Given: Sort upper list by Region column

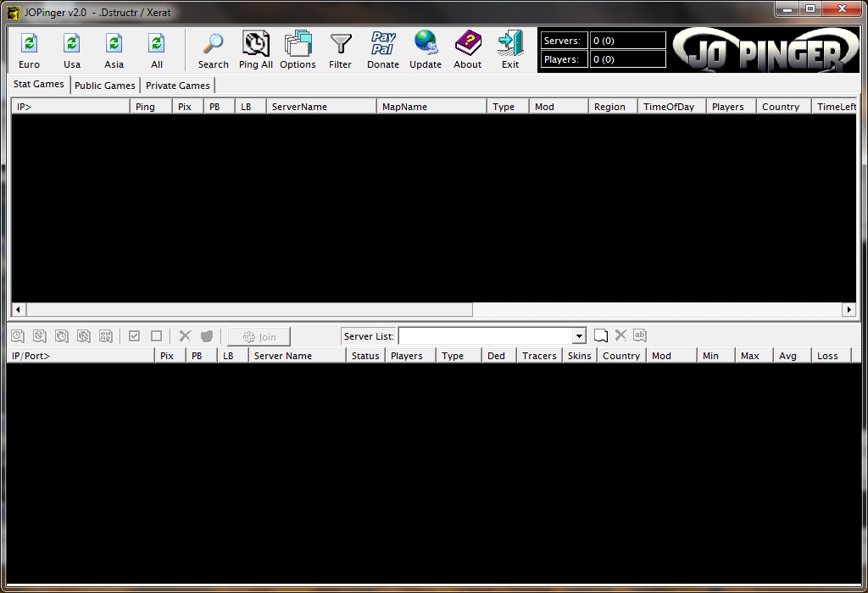Looking at the screenshot, I should 614,107.
